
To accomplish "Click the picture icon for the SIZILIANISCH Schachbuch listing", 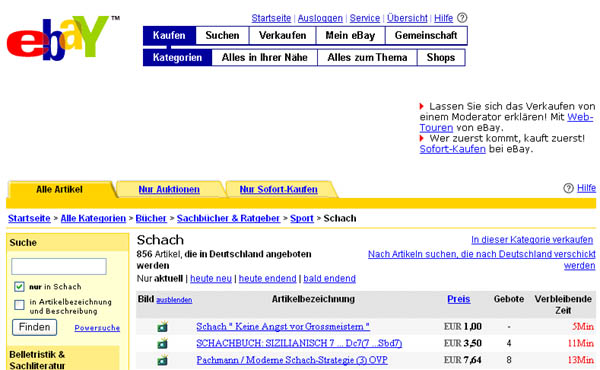I will click(x=163, y=343).
